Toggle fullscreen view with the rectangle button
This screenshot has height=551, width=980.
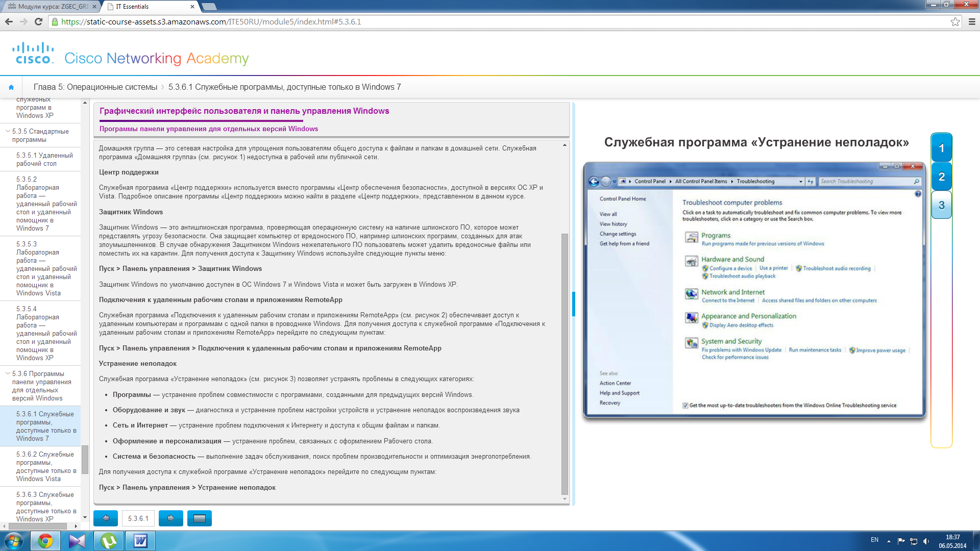(x=200, y=518)
